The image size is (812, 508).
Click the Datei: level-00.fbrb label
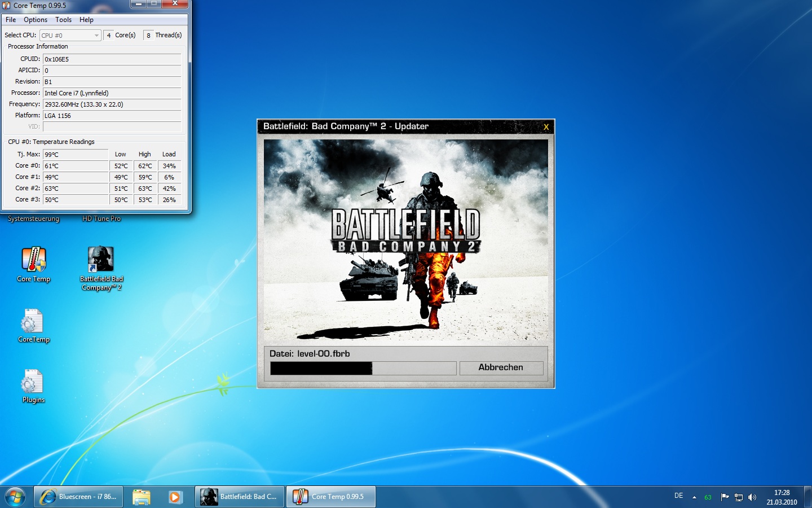tap(310, 354)
